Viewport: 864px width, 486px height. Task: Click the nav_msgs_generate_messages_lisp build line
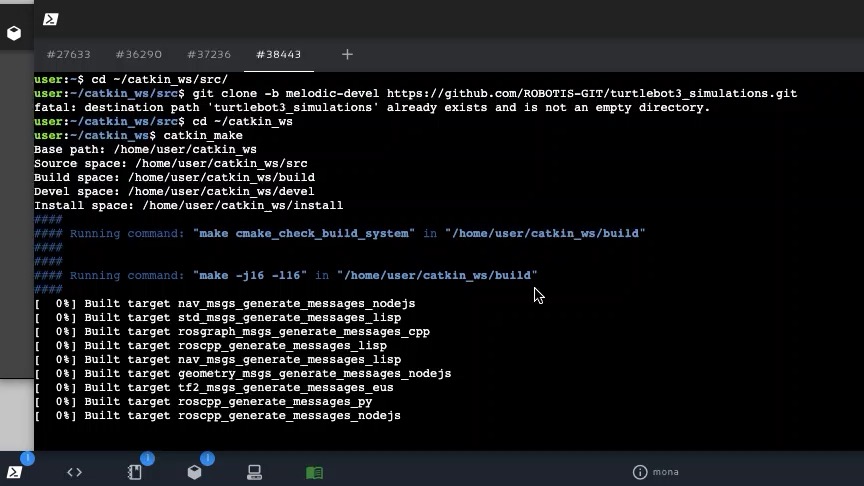[218, 360]
